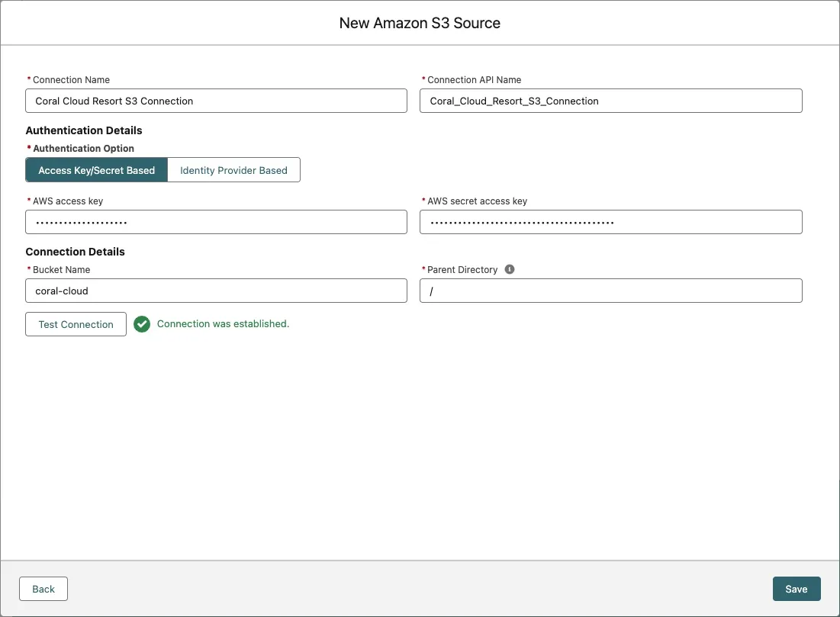The width and height of the screenshot is (840, 617).
Task: Click the Bucket Name label text
Action: [61, 270]
